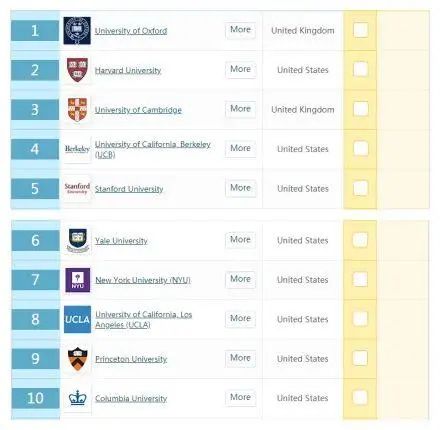
Task: Tick the compare checkbox for Columbia University
Action: click(x=360, y=397)
